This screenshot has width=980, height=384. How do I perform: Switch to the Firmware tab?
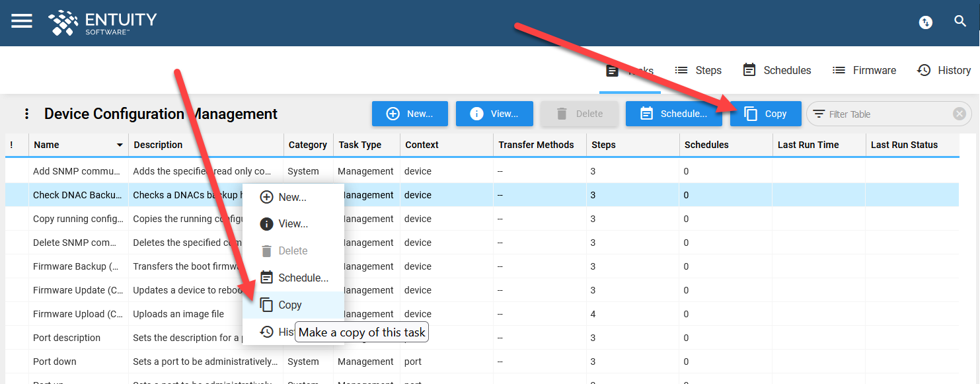[864, 70]
